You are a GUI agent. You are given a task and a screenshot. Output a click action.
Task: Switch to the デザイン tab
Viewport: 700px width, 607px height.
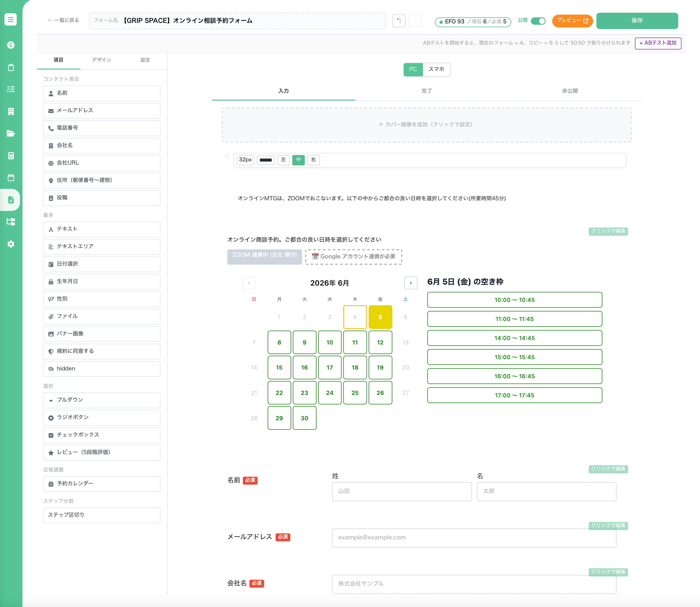point(102,60)
